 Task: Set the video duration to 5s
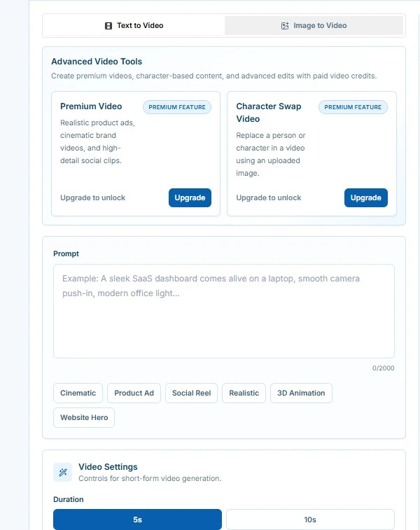[x=137, y=519]
